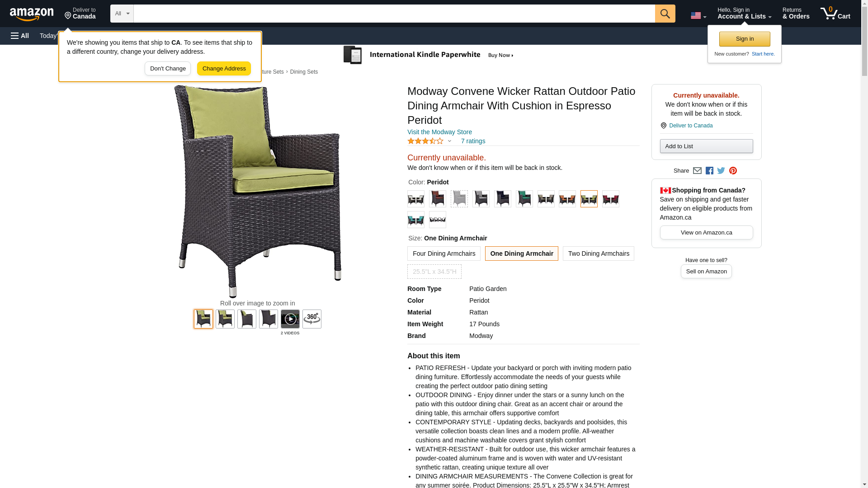Click the search magnifier Go button
The height and width of the screenshot is (488, 868).
click(665, 14)
